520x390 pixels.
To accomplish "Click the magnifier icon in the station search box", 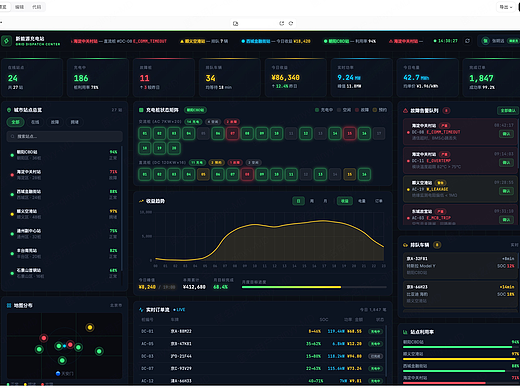I will 13,136.
